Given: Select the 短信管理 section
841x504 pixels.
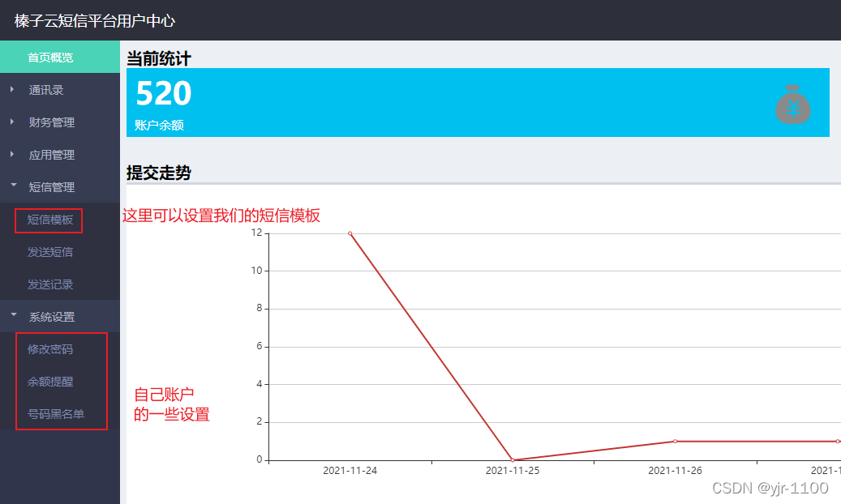Looking at the screenshot, I should tap(51, 187).
